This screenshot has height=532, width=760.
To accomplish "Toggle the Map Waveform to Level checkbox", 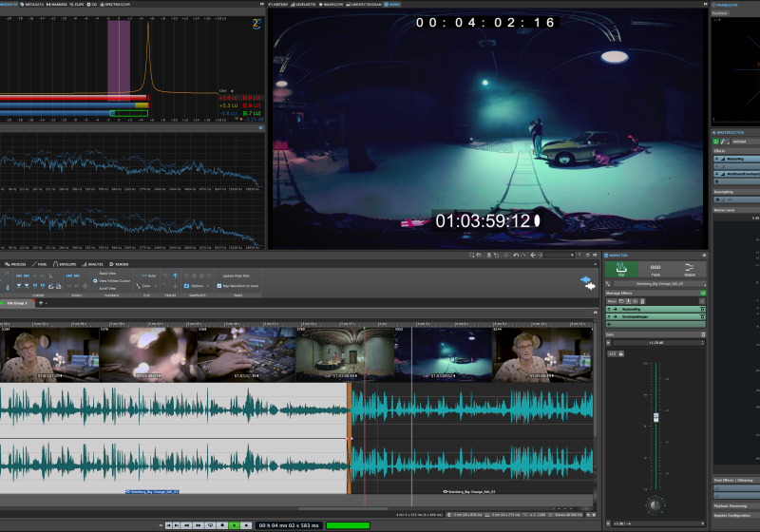I will 219,285.
